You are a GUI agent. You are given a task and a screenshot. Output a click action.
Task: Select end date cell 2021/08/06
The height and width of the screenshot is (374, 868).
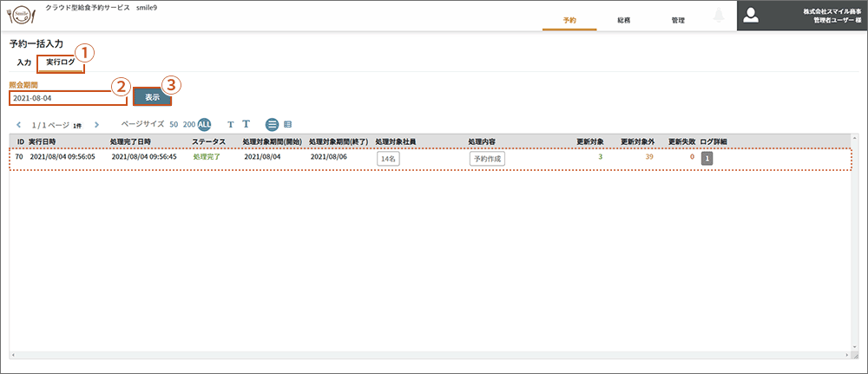(329, 157)
